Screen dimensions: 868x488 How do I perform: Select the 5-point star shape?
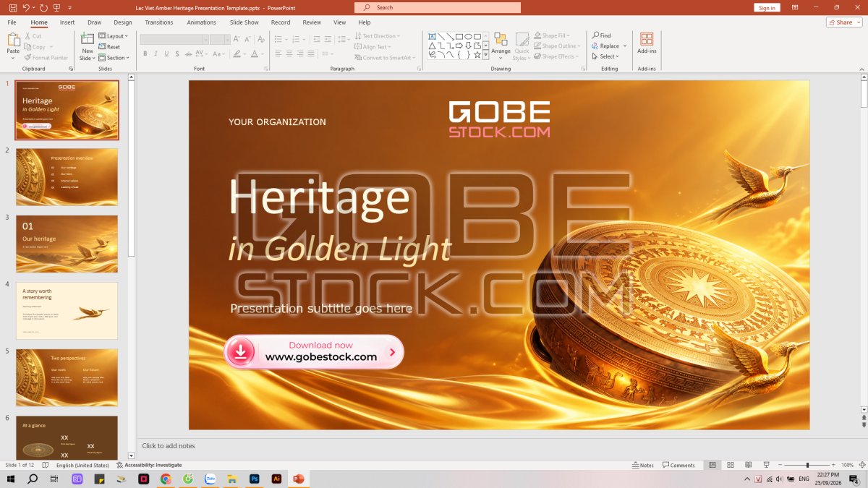click(477, 54)
